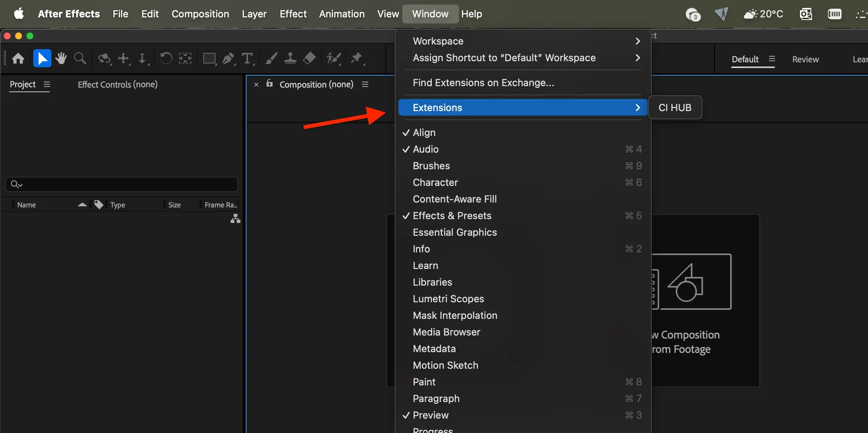Select the Pan camera tool
Screen dimensions: 868x433
124,59
